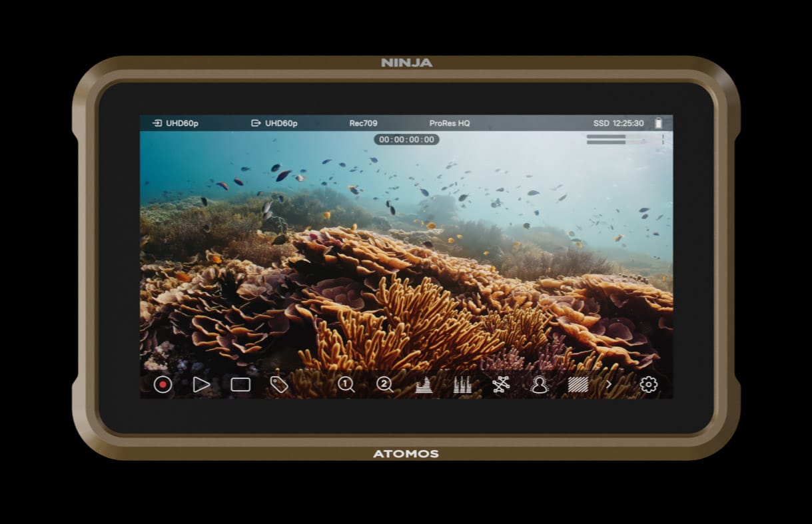
Task: Open the settings gear
Action: pos(648,385)
